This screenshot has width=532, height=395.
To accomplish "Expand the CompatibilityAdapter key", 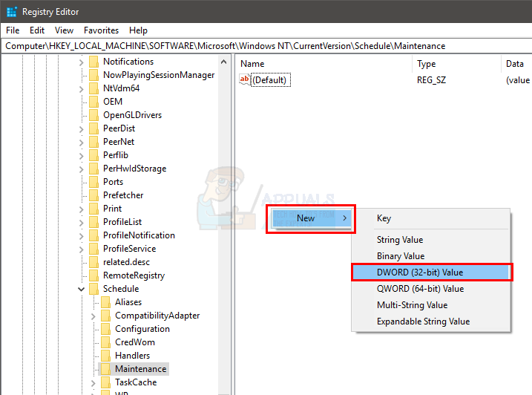I will tap(93, 316).
